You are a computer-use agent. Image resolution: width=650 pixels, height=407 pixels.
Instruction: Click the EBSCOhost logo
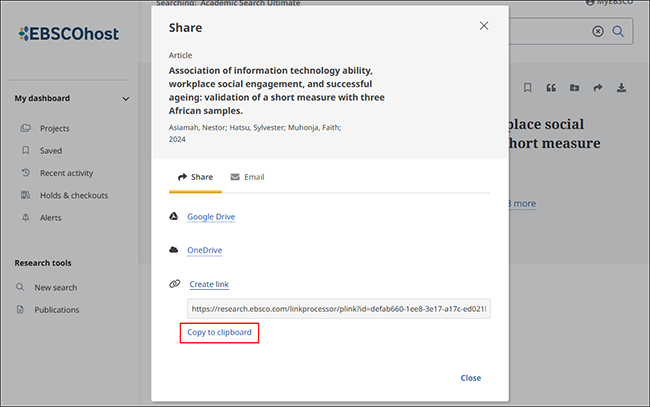[68, 34]
